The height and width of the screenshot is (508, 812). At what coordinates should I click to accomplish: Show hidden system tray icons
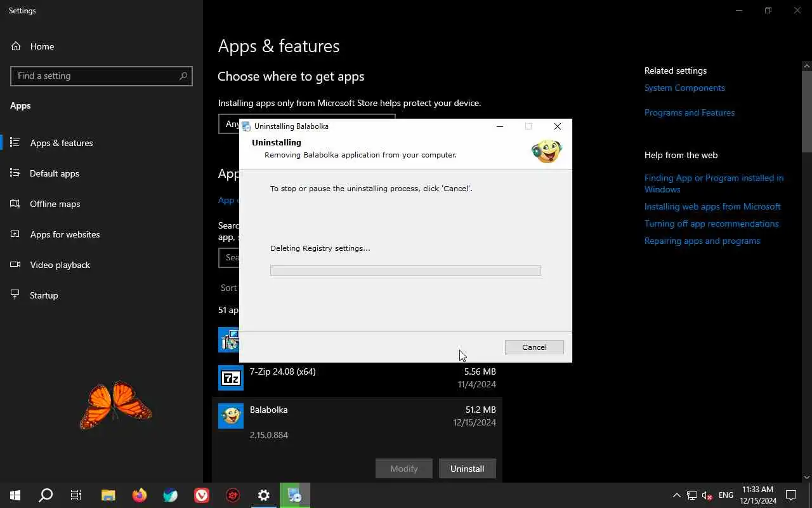click(x=676, y=495)
